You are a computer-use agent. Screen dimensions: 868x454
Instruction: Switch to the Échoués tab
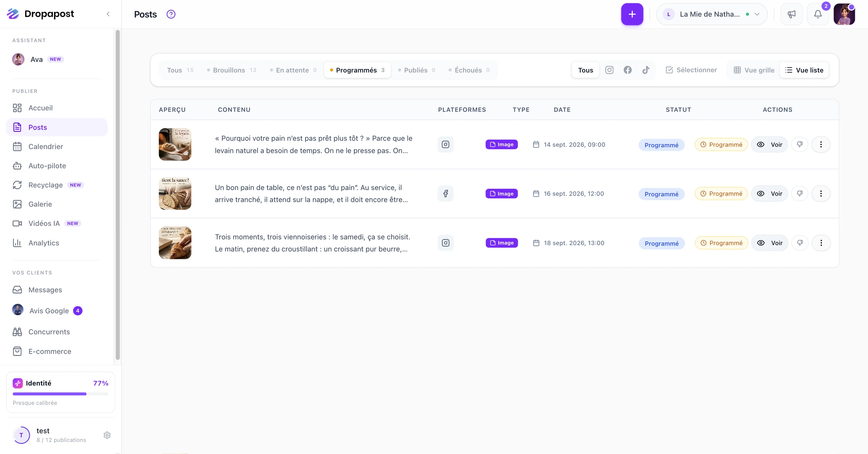(469, 70)
